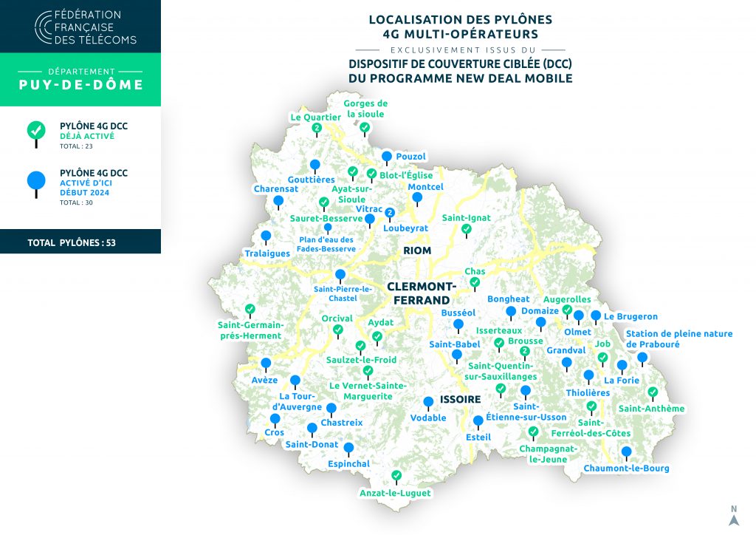Viewport: 756px width, 535px height.
Task: Select the Esteil blue pin
Action: pyautogui.click(x=478, y=423)
